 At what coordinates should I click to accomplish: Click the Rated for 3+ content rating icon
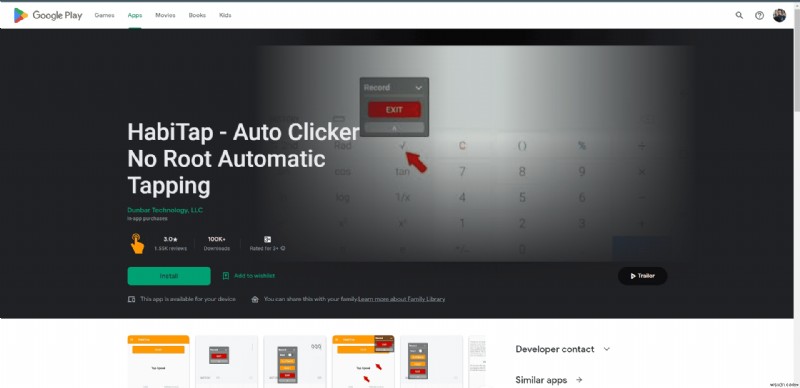pos(267,239)
